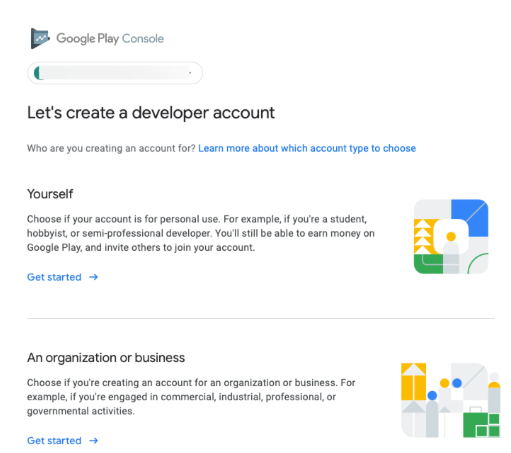Screen dimensions: 511x453
Task: Open 'Learn more about which account type to choose'
Action: pos(307,148)
